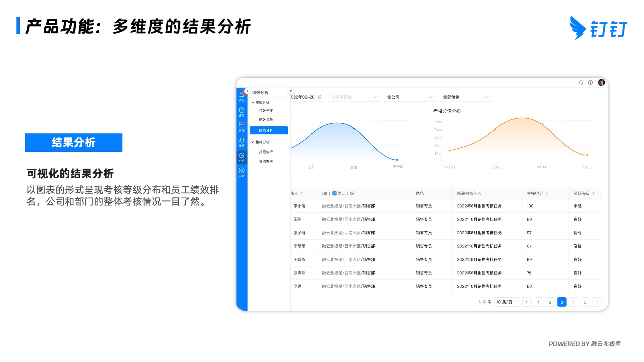Click the user avatar at top right
Image resolution: width=644 pixels, height=362 pixels.
pos(601,82)
